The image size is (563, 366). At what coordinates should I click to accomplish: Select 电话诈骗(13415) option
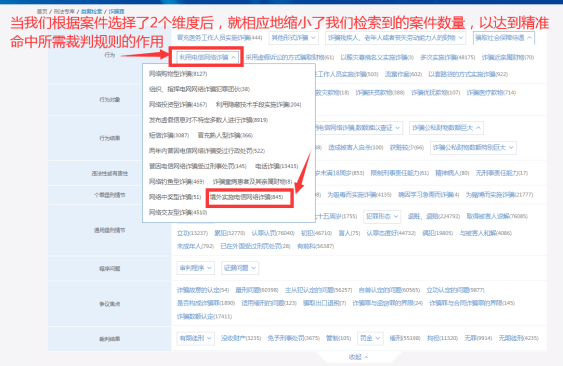(x=276, y=167)
